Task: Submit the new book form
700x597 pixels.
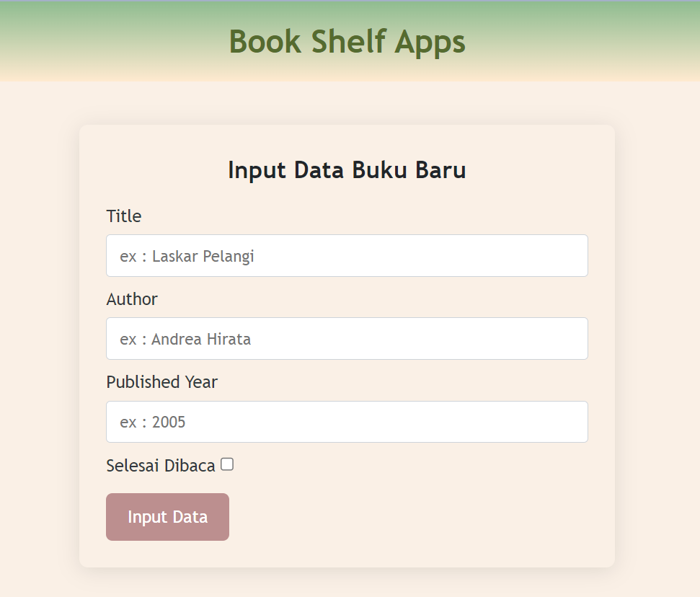Action: tap(167, 517)
